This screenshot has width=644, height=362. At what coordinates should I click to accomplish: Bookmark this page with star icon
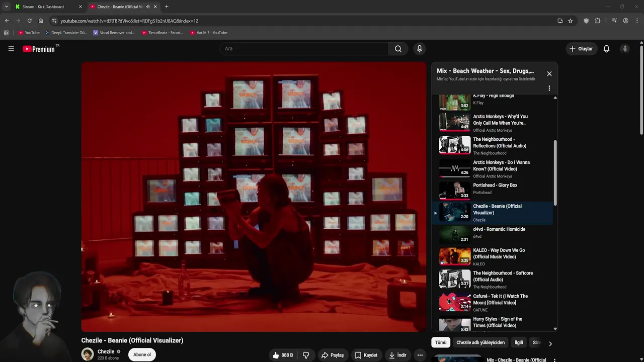[570, 21]
